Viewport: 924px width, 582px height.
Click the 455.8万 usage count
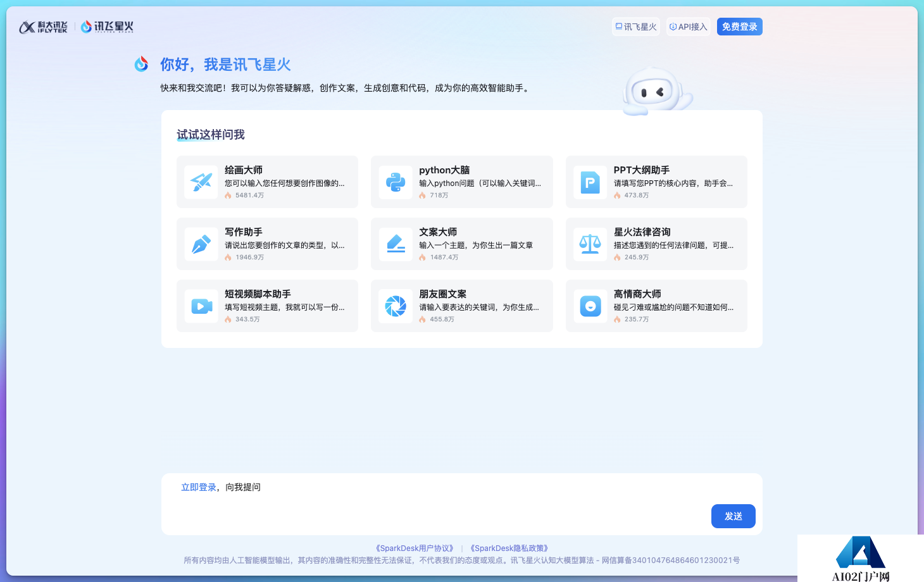[442, 319]
